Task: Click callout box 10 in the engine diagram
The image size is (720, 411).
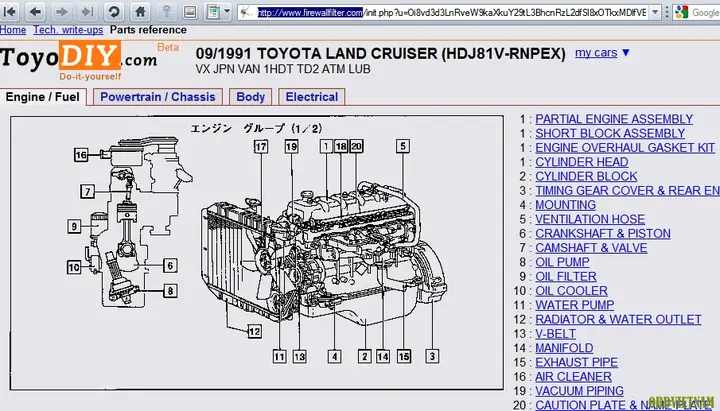Action: point(73,267)
